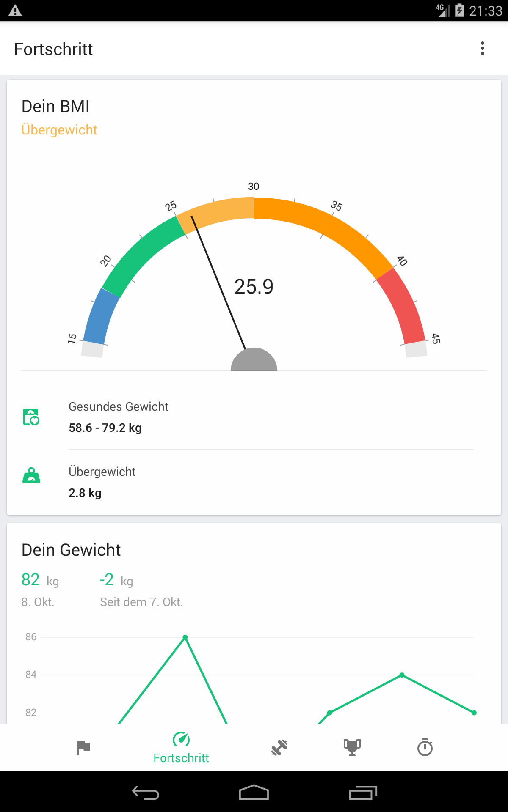508x812 pixels.
Task: Click the 'Dein BMI' heading
Action: point(55,106)
